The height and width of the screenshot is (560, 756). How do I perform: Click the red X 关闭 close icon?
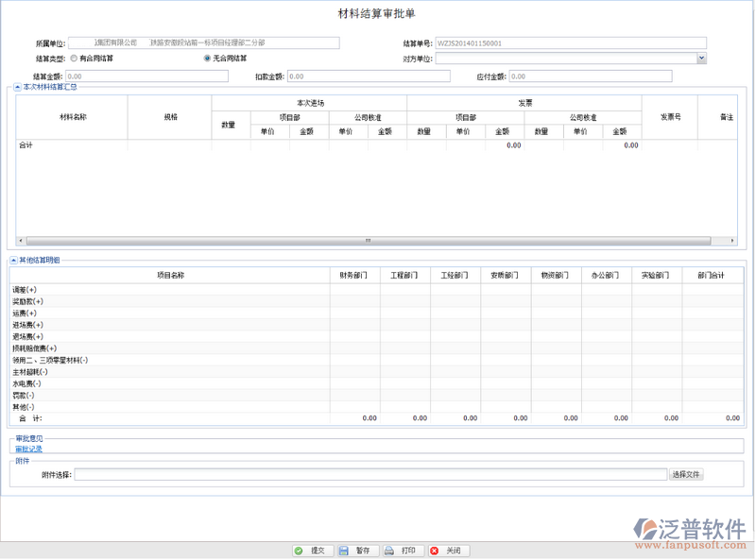pyautogui.click(x=435, y=551)
